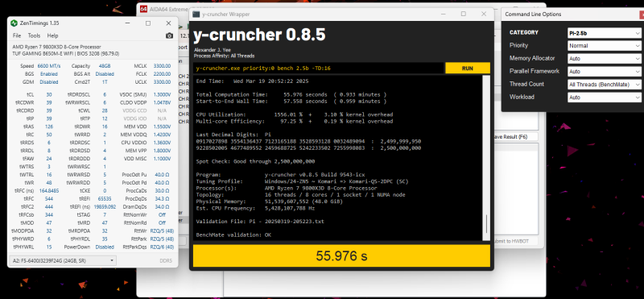The image size is (644, 299).
Task: Click the AIDA64 Extreme red 64 icon
Action: click(x=143, y=9)
